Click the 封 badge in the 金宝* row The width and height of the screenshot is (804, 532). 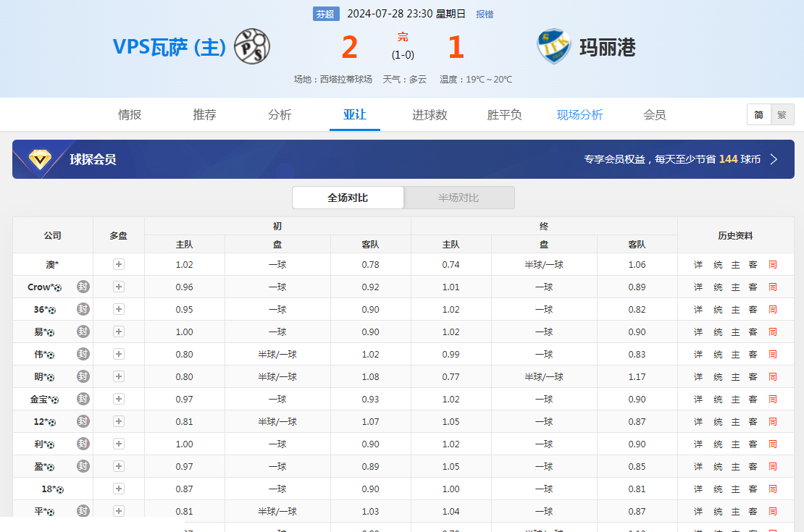tap(83, 399)
